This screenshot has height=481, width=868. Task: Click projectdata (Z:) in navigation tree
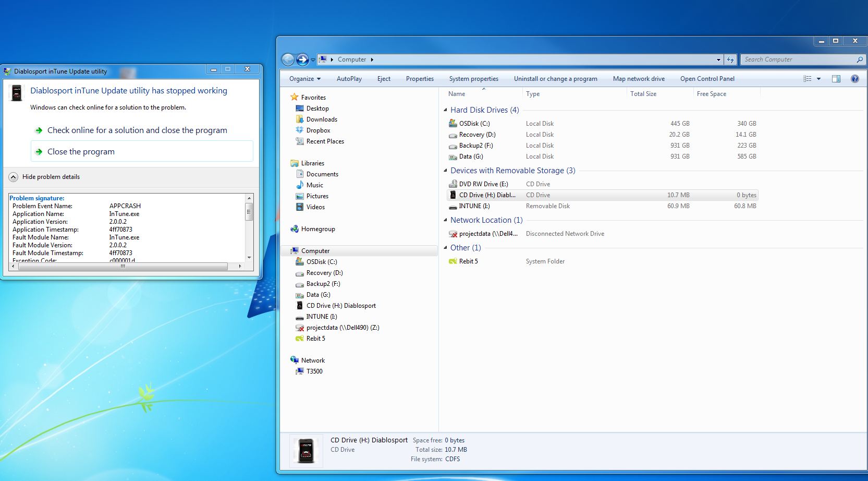click(x=343, y=328)
